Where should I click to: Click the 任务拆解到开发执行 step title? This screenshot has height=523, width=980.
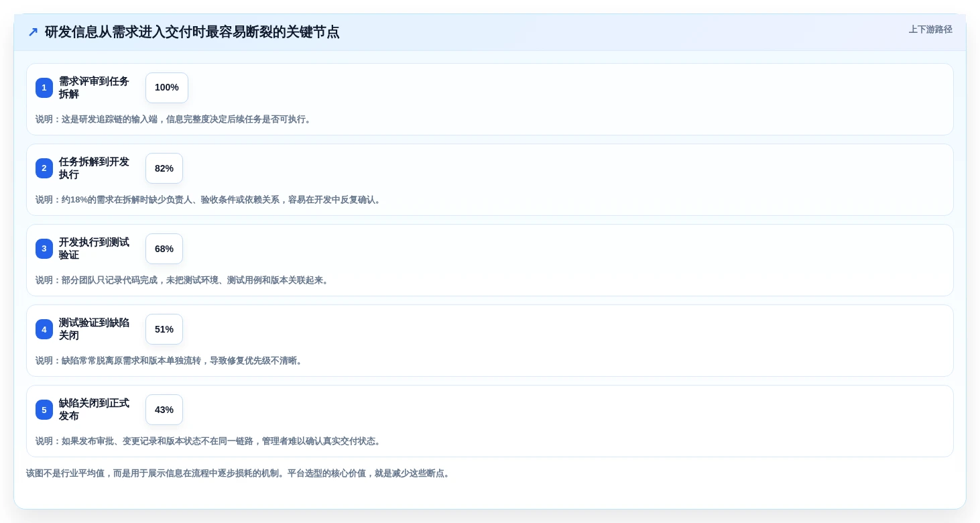[x=94, y=168]
